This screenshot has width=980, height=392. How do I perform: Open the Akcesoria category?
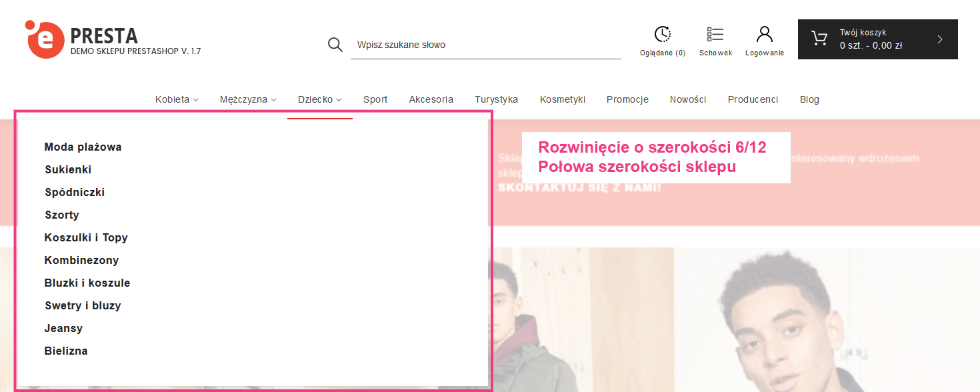click(x=431, y=99)
